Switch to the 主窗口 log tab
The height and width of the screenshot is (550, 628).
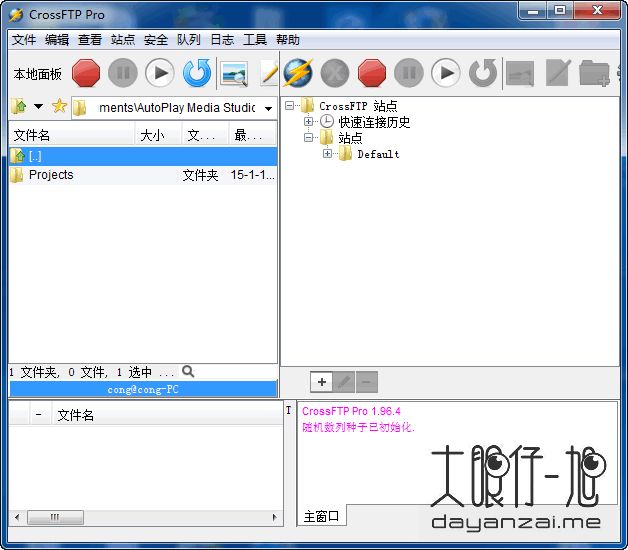tap(321, 516)
